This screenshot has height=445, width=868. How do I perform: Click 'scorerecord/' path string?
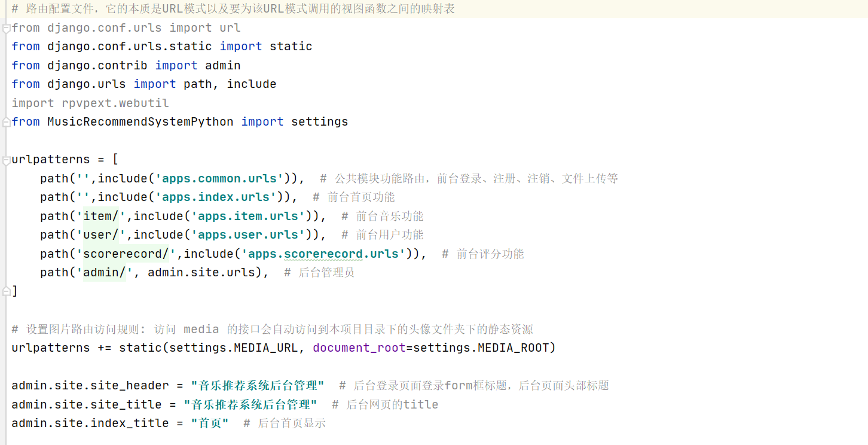126,254
